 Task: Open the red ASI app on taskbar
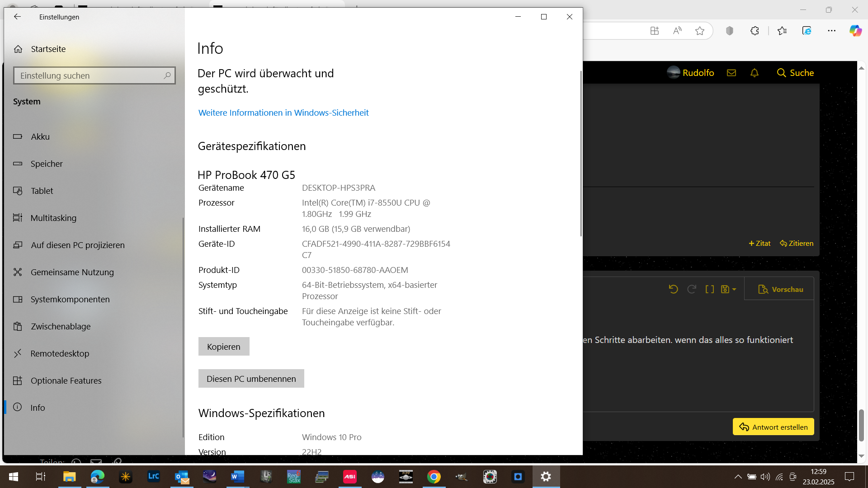pyautogui.click(x=350, y=477)
